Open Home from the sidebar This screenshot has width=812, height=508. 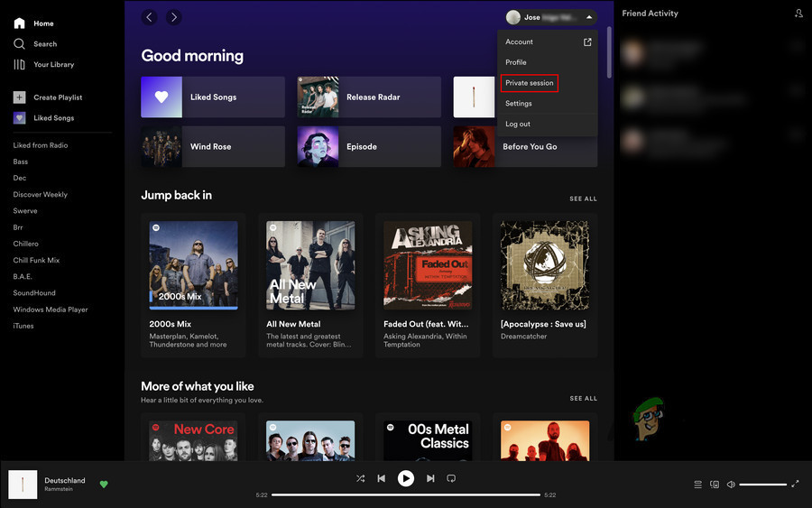pos(34,23)
